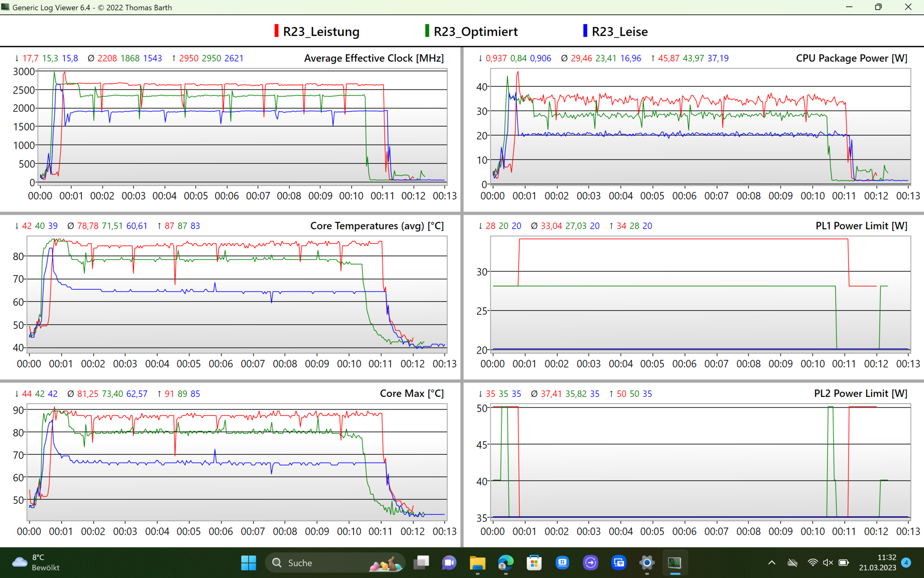Click the Generic Log Viewer taskbar icon
This screenshot has width=924, height=578.
pyautogui.click(x=675, y=563)
